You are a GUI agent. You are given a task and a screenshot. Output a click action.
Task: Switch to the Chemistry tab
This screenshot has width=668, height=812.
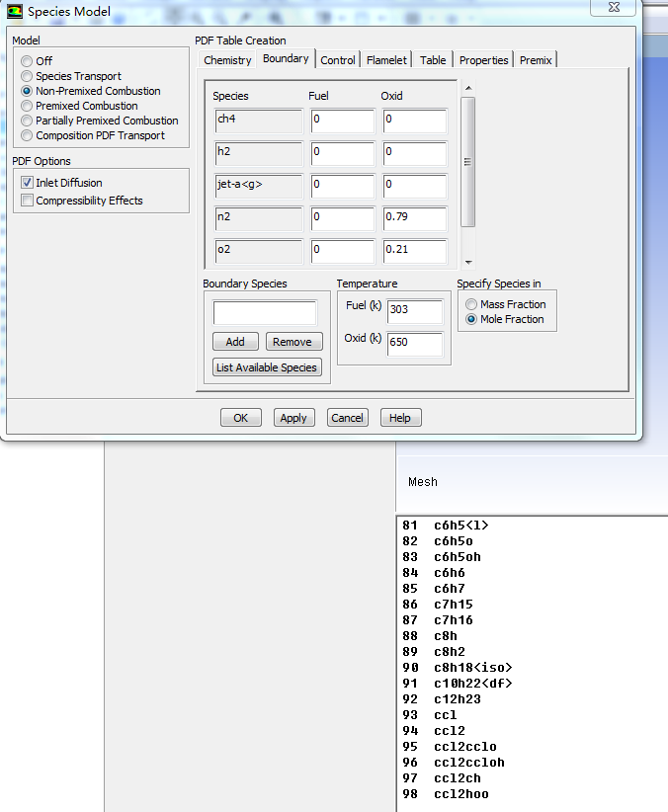[x=227, y=60]
